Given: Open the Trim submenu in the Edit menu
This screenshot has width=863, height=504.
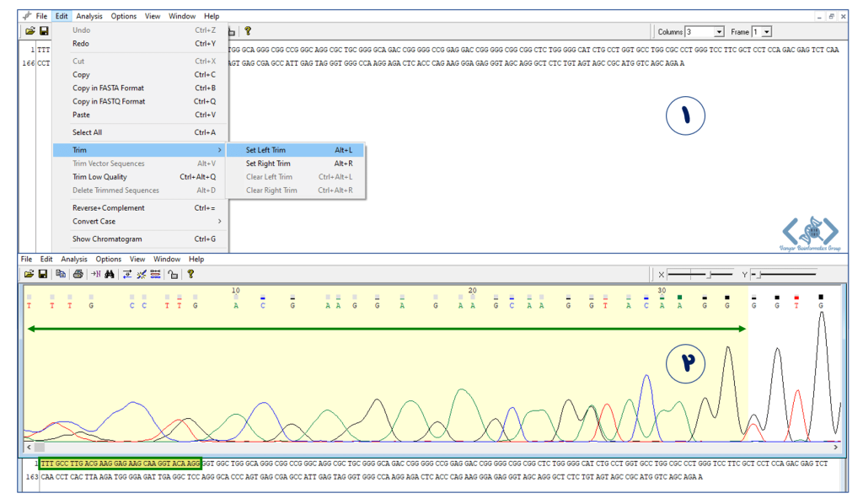Looking at the screenshot, I should click(x=140, y=150).
